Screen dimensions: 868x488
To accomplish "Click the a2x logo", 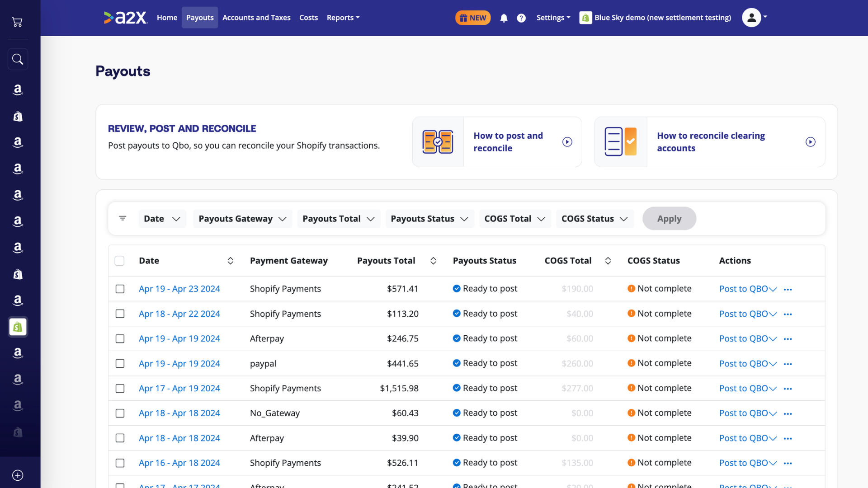I will (126, 18).
